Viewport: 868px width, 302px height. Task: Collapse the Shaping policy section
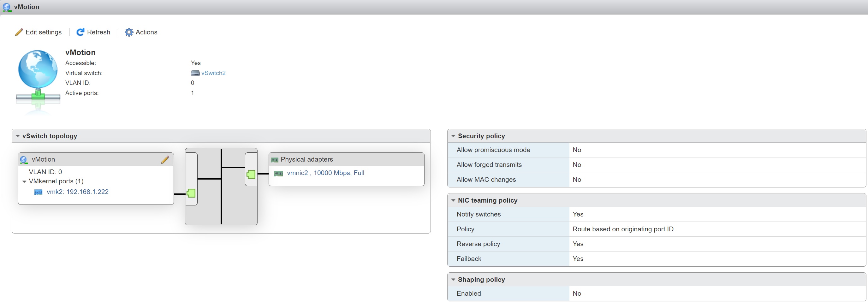453,280
